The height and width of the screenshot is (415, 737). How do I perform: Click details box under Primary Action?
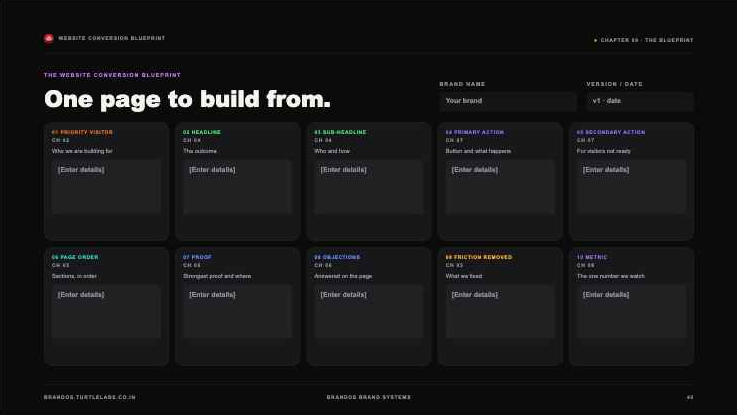[x=500, y=187]
